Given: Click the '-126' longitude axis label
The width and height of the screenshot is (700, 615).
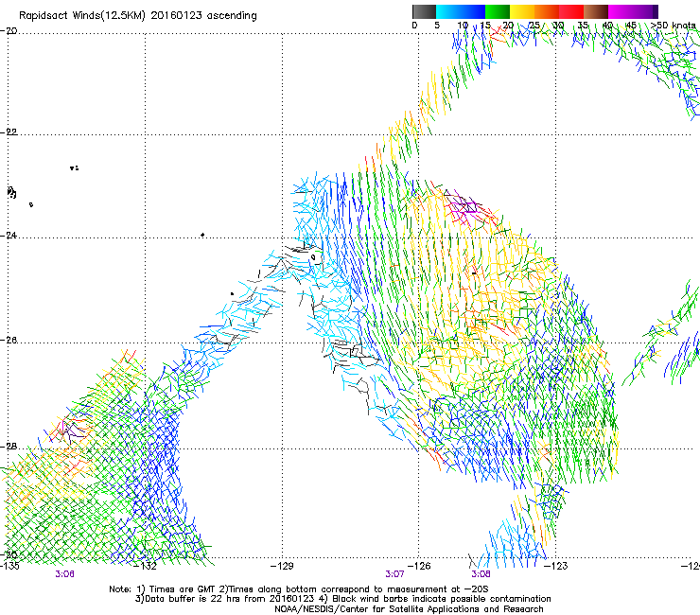Looking at the screenshot, I should [420, 566].
